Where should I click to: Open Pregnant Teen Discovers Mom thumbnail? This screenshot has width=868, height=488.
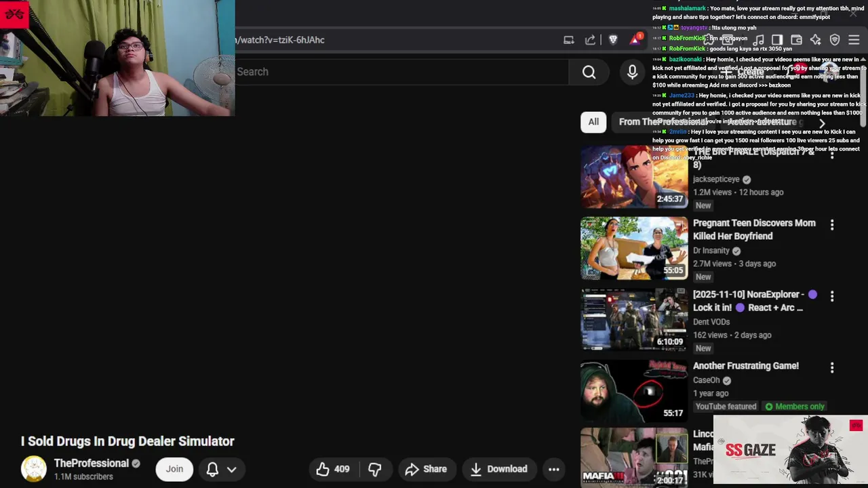(x=634, y=248)
